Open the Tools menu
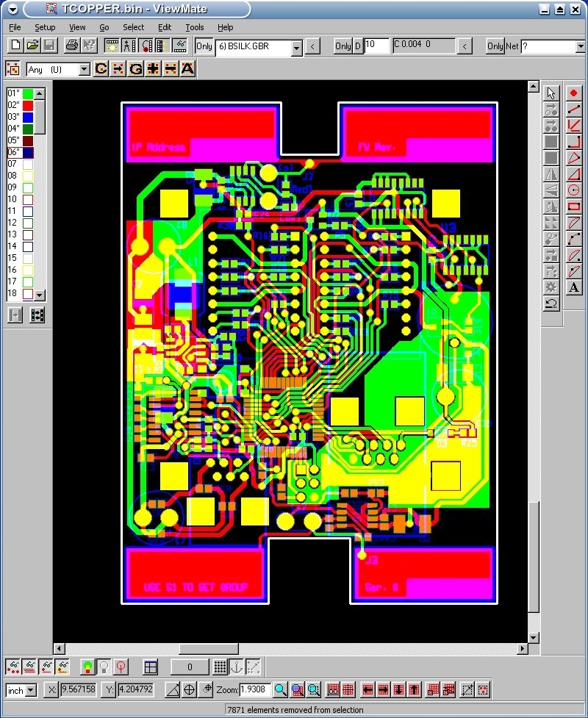 click(195, 27)
